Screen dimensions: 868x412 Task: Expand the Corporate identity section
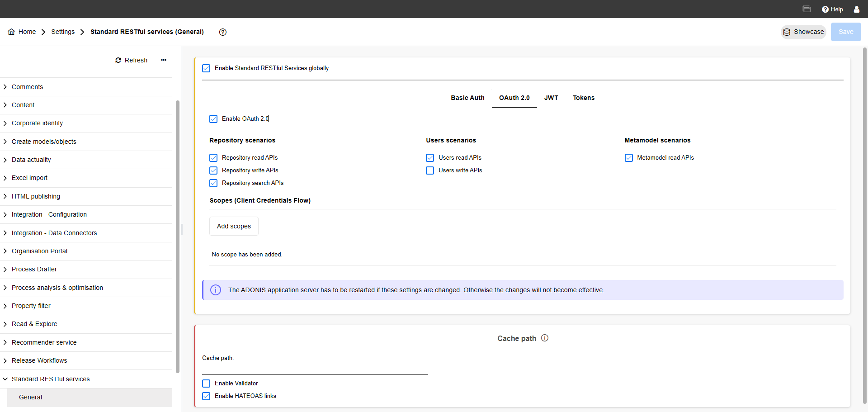pos(37,123)
